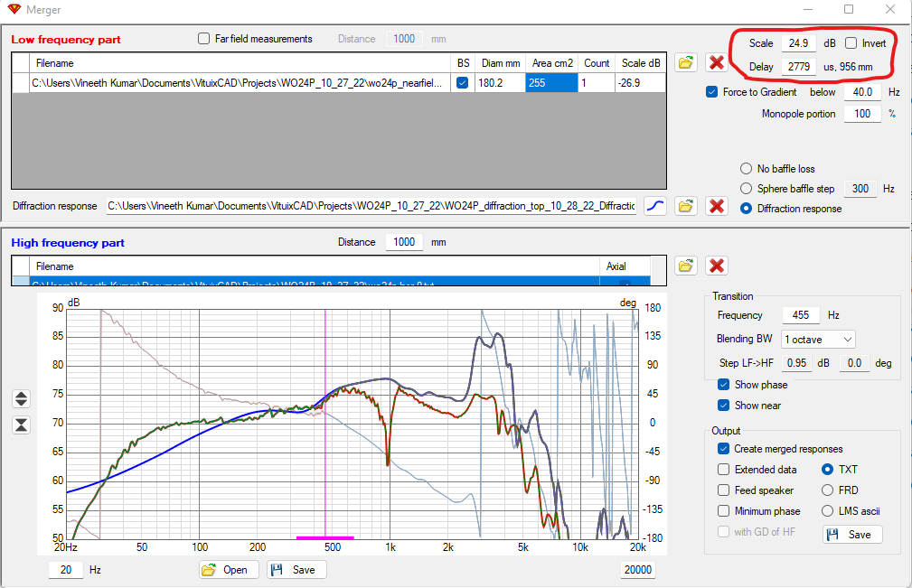Click the Axial column header

click(625, 266)
